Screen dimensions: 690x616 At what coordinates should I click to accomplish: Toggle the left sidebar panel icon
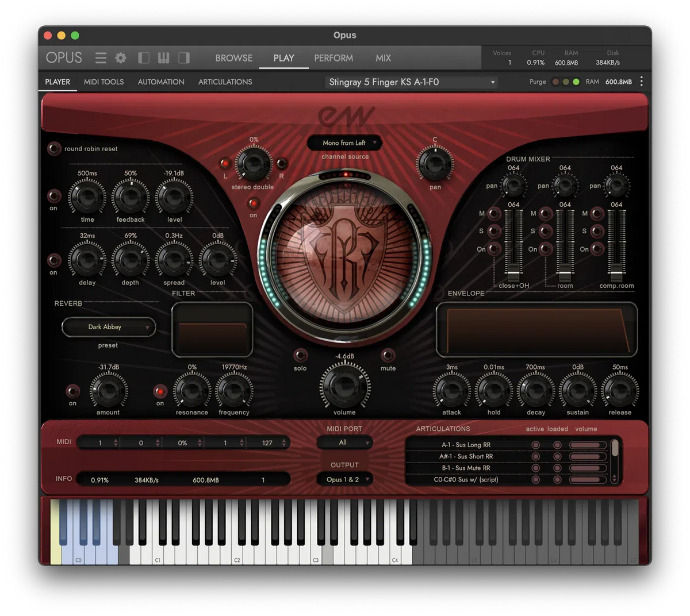(144, 58)
